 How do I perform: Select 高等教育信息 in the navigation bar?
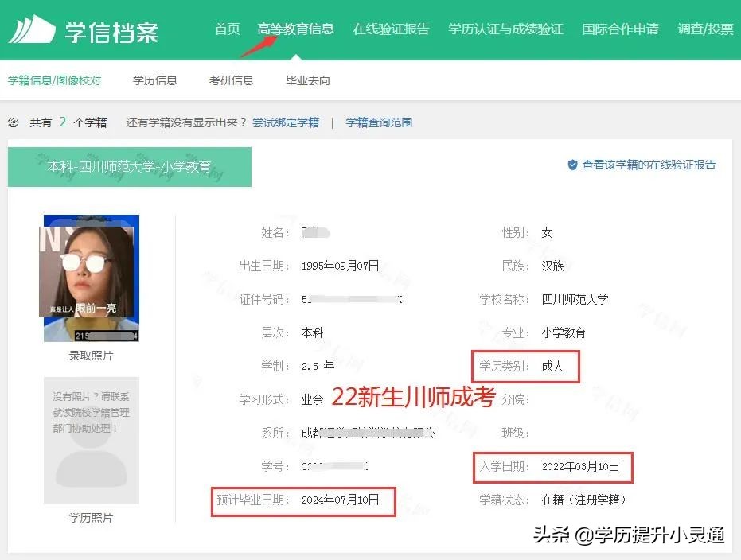coord(295,28)
